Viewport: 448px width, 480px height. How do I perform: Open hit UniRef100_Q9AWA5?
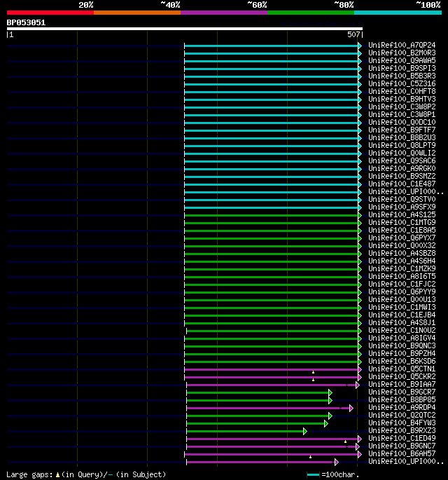pyautogui.click(x=402, y=60)
